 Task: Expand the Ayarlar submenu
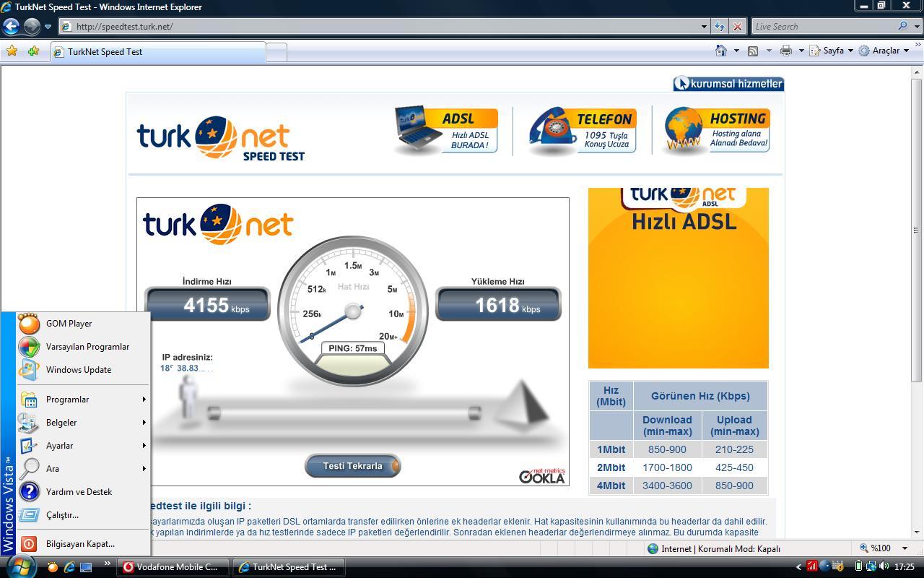pos(84,446)
